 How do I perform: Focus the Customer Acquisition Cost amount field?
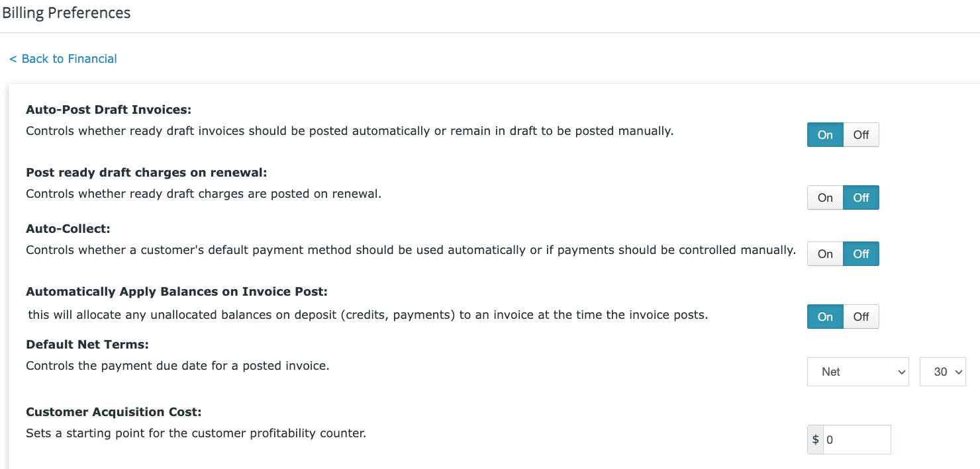click(857, 440)
